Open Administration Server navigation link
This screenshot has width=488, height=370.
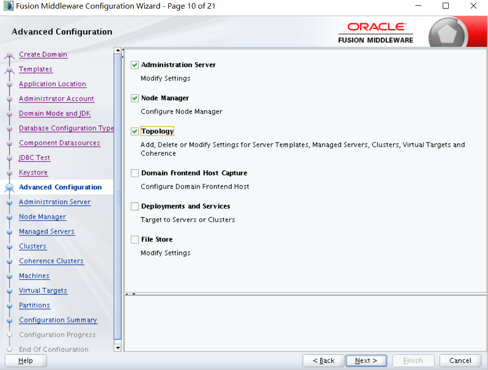pos(55,202)
